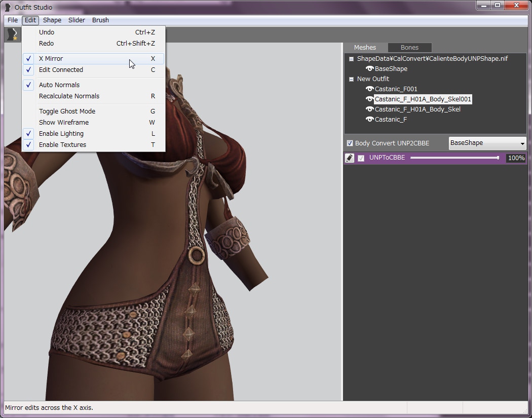Select Recalculate Normals menu entry
The width and height of the screenshot is (532, 418).
pyautogui.click(x=69, y=96)
